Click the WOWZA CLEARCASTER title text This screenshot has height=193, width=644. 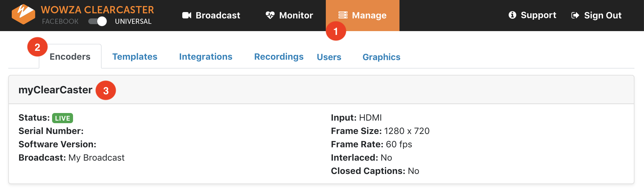click(97, 10)
